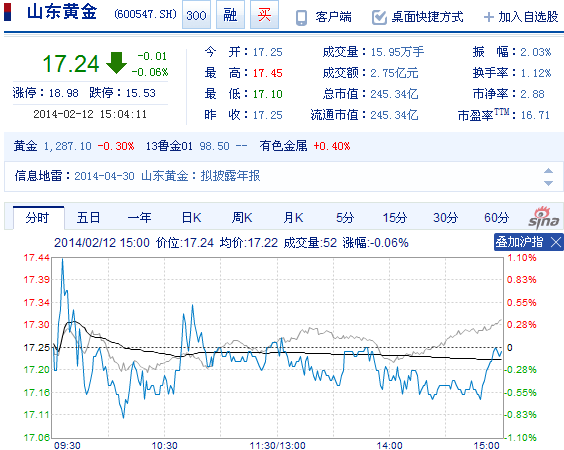Click the 振幅 value 2.03%
Image resolution: width=564 pixels, height=450 pixels.
tap(536, 52)
